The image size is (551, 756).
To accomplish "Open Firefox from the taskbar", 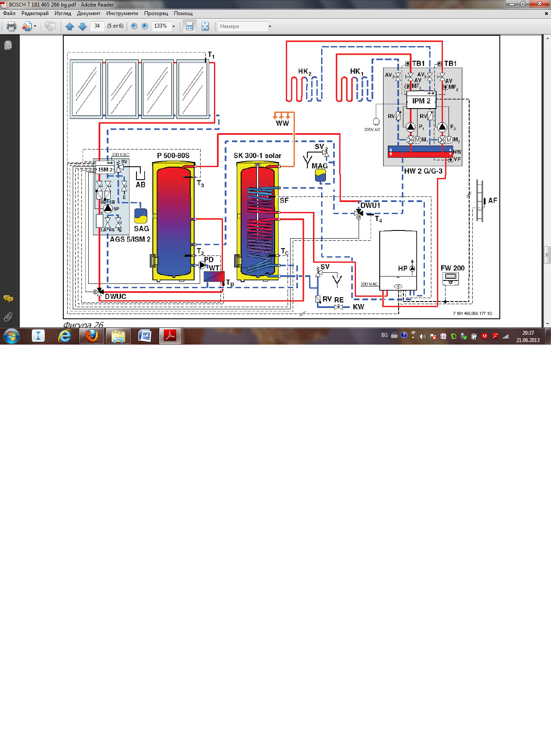I will pos(91,336).
